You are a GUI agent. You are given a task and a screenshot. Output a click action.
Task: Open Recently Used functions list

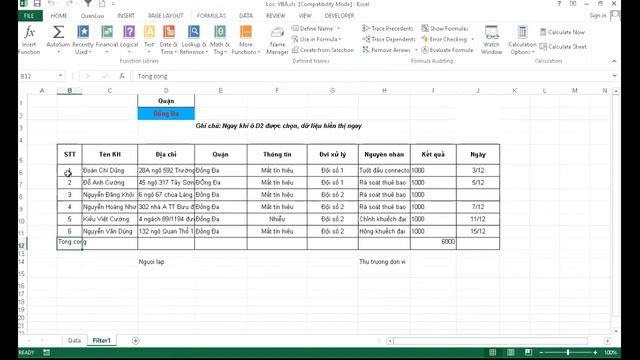[82, 40]
